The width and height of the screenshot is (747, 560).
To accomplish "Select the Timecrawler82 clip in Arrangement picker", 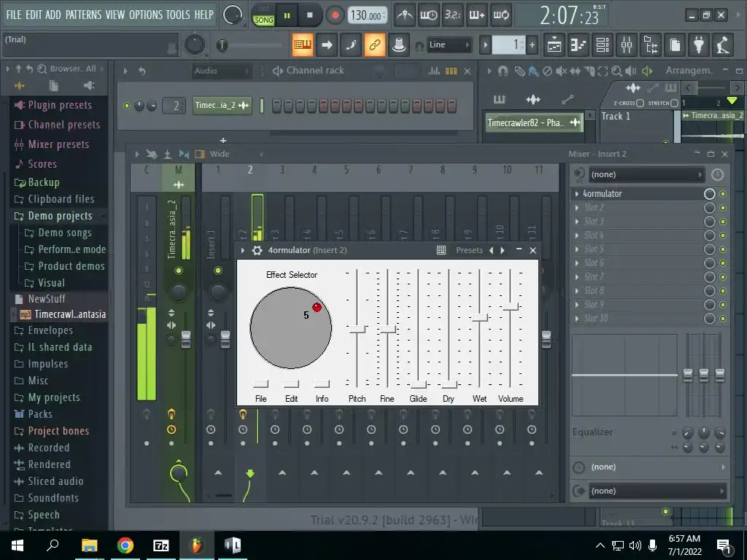I will coord(534,122).
